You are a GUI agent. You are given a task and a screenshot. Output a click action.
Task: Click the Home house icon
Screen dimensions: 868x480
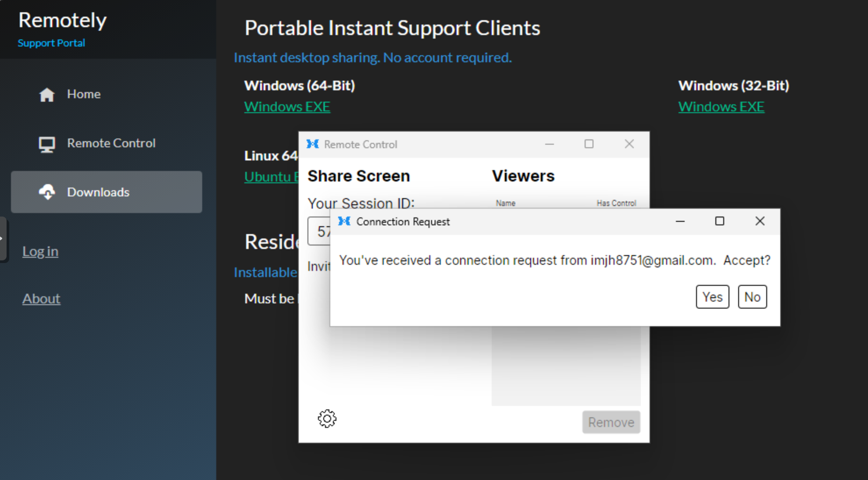(47, 95)
